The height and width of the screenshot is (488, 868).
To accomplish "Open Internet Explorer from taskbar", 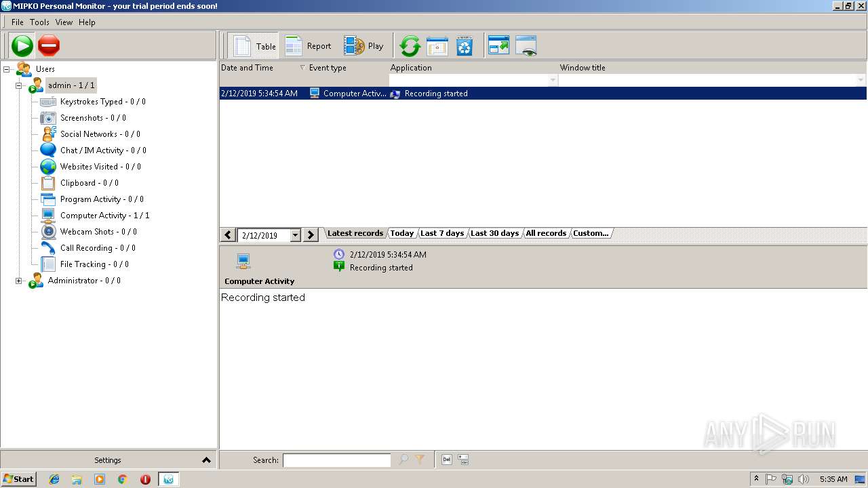I will tap(54, 479).
